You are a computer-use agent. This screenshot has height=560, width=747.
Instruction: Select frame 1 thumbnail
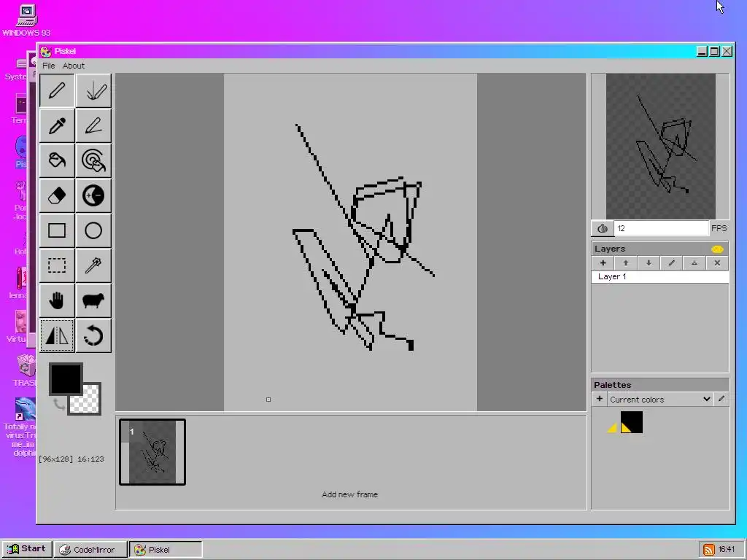pos(152,452)
